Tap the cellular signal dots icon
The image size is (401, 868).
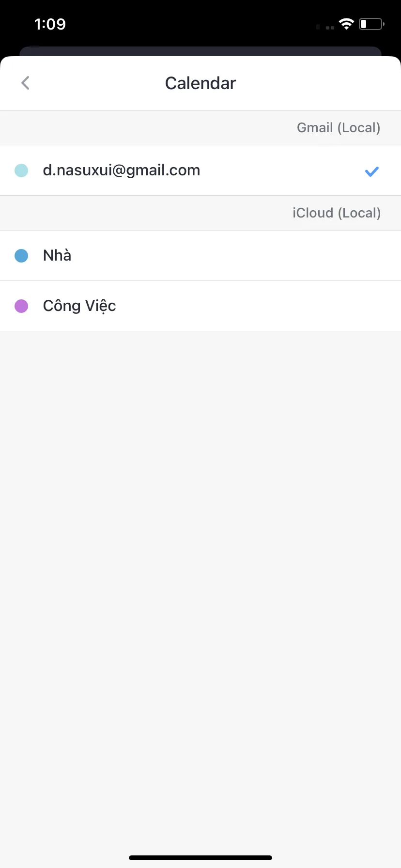[325, 27]
